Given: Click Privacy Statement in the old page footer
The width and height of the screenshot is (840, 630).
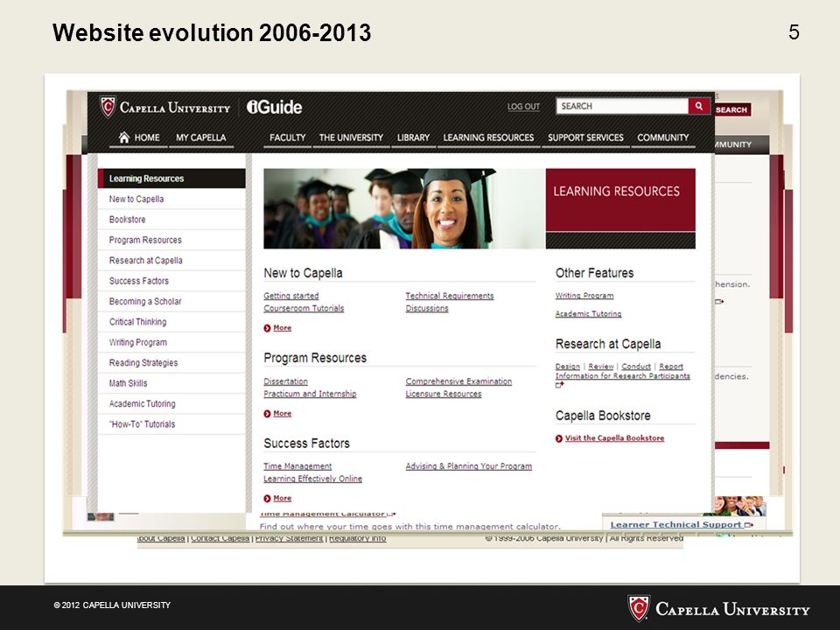Looking at the screenshot, I should (289, 538).
